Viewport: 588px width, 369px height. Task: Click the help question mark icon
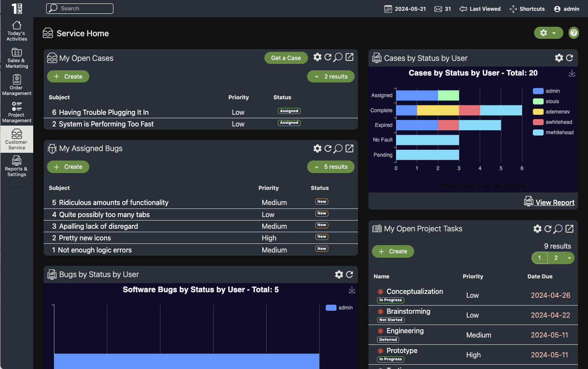pyautogui.click(x=573, y=33)
